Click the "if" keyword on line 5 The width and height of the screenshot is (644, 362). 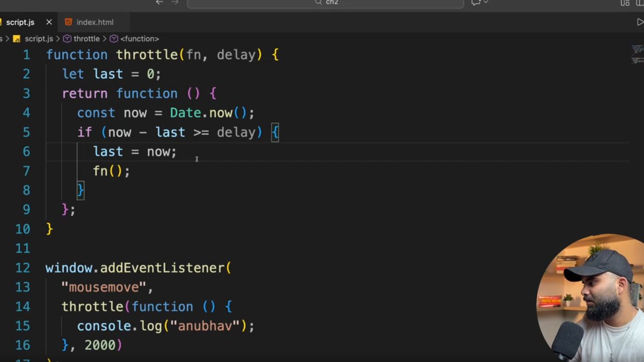(x=85, y=132)
